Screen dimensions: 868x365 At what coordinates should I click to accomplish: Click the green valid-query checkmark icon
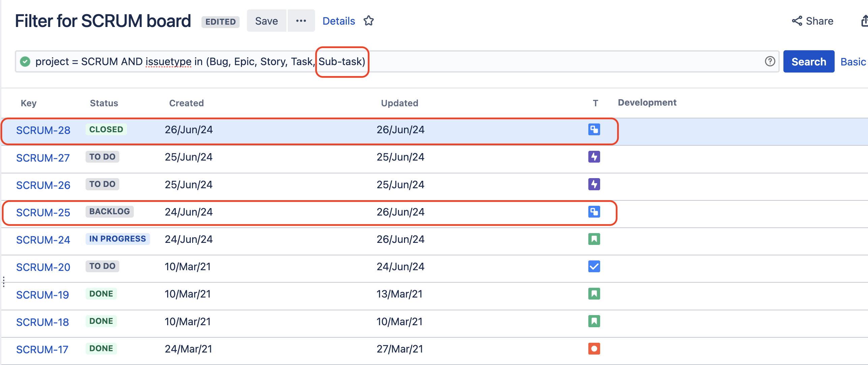tap(25, 62)
